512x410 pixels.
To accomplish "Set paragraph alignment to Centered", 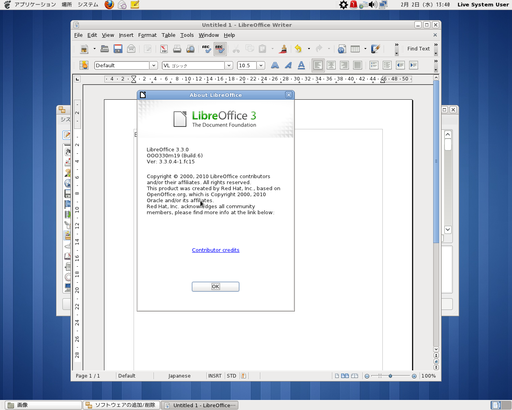I will (x=331, y=65).
